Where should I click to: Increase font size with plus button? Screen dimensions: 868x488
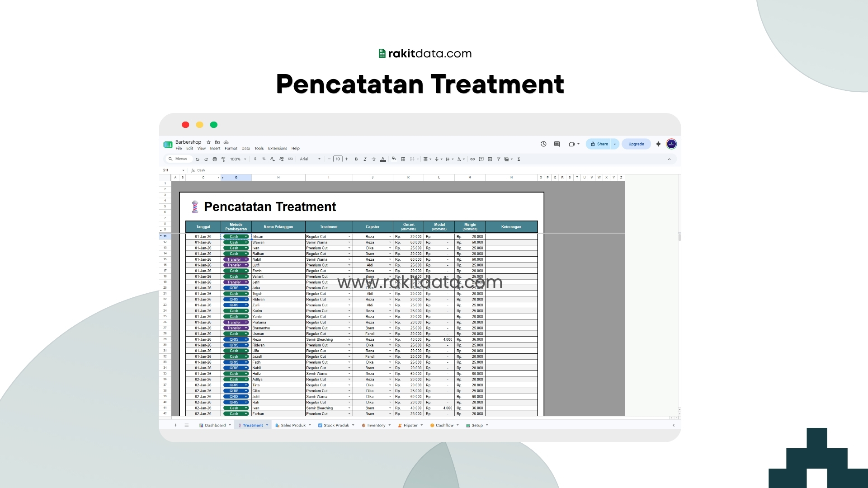pyautogui.click(x=347, y=159)
